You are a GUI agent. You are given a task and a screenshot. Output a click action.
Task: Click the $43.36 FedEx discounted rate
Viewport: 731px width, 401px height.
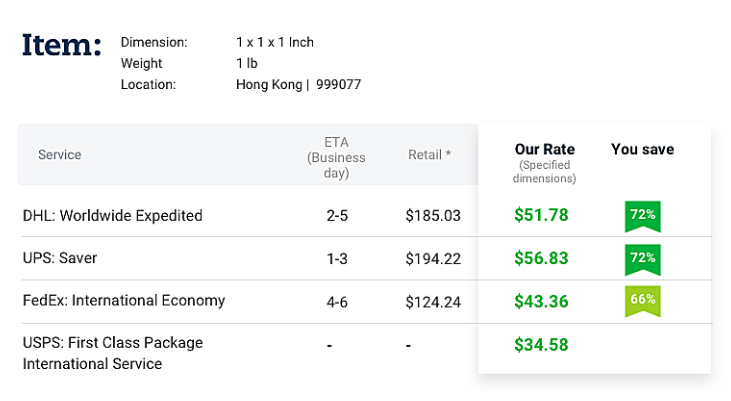(541, 301)
